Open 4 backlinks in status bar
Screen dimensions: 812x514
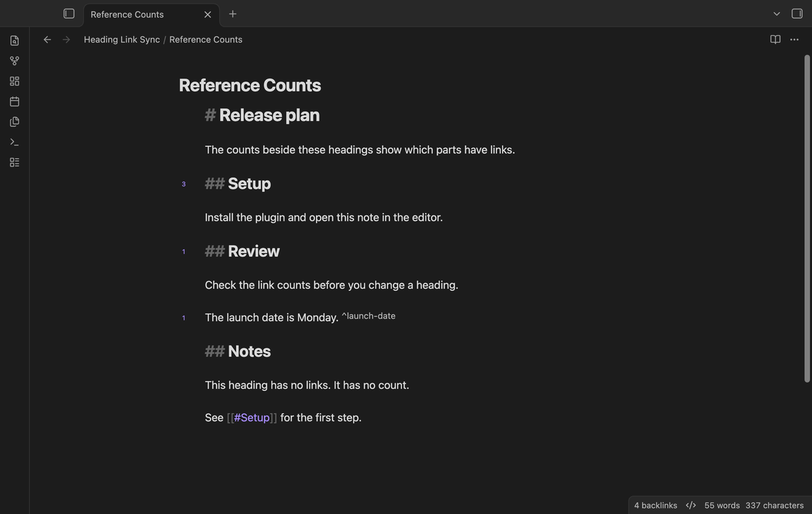656,505
